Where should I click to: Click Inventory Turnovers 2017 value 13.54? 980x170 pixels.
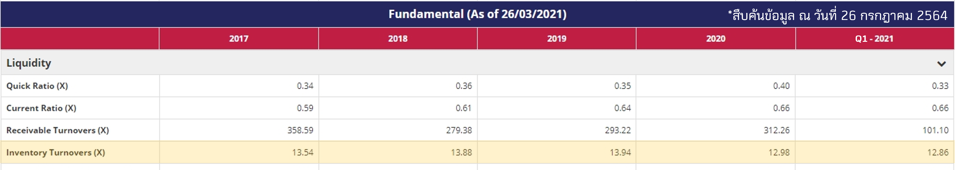coord(302,153)
